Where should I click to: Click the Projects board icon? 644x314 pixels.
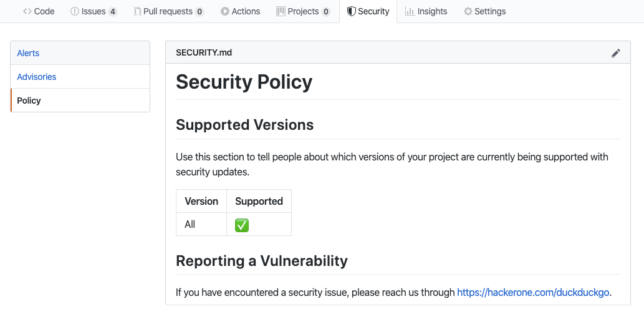coord(281,11)
